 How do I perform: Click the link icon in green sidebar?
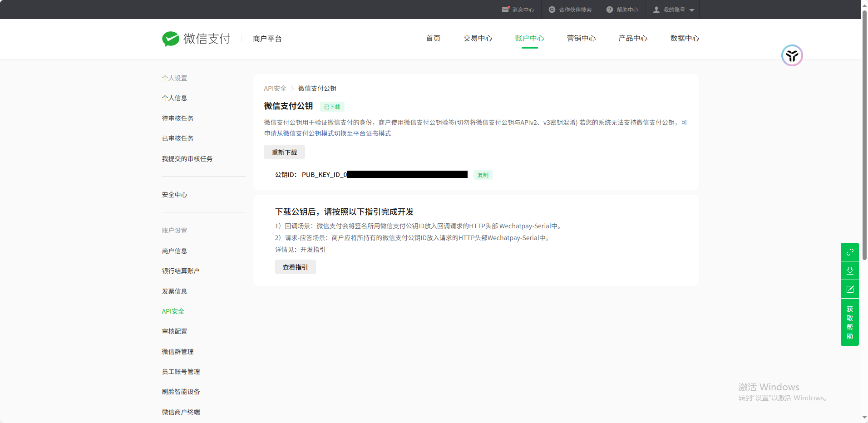[x=849, y=252]
